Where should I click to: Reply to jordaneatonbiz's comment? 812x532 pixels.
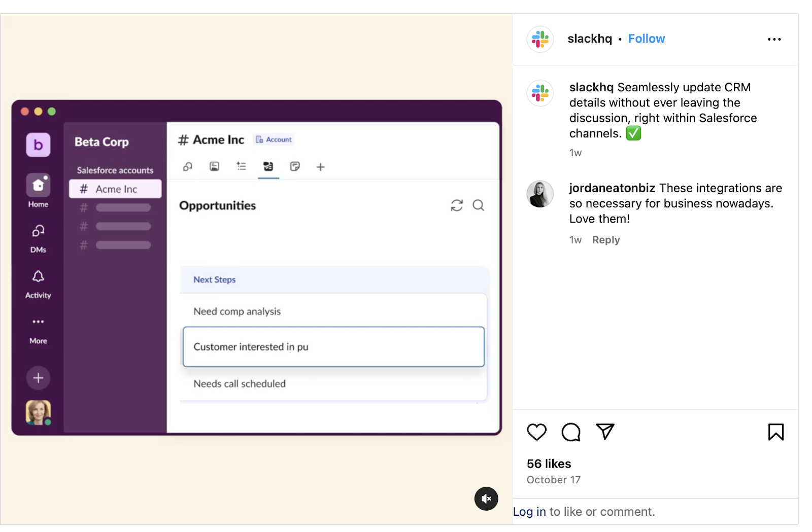(606, 240)
